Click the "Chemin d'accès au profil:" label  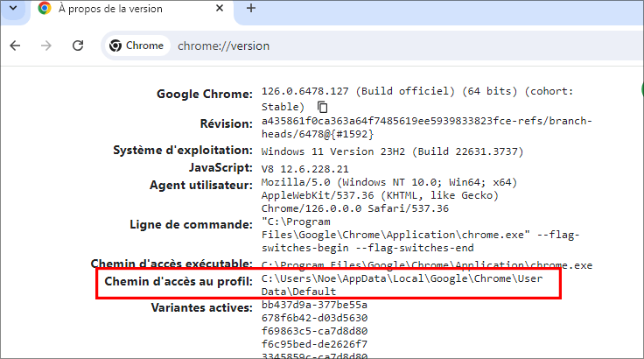(178, 282)
